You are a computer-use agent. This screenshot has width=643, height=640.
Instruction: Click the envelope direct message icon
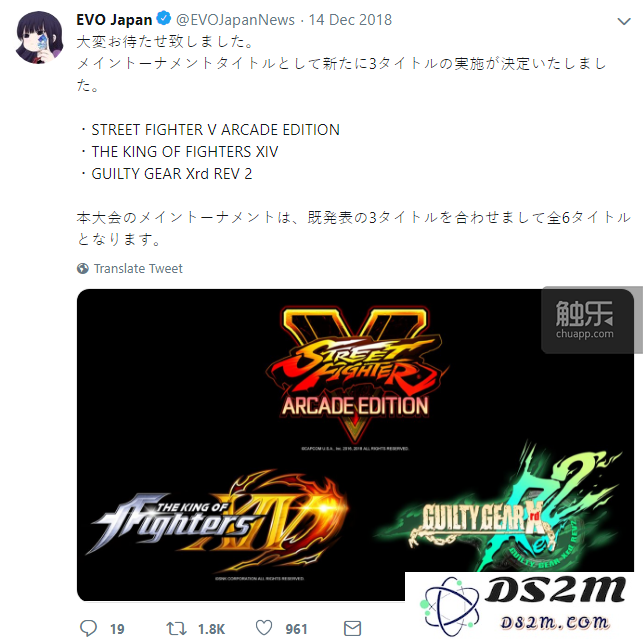click(x=352, y=629)
